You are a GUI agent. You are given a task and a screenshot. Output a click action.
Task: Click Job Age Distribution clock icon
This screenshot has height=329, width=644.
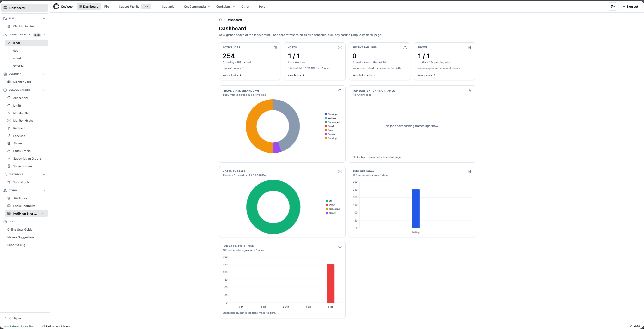coord(340,246)
